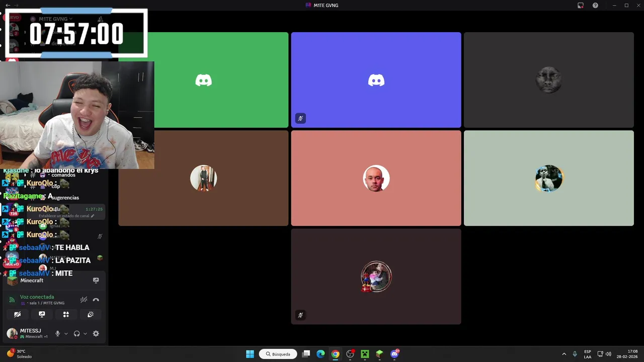Screen dimensions: 644x362
Task: Mute the microphone beside MITESSJ
Action: (x=58, y=333)
